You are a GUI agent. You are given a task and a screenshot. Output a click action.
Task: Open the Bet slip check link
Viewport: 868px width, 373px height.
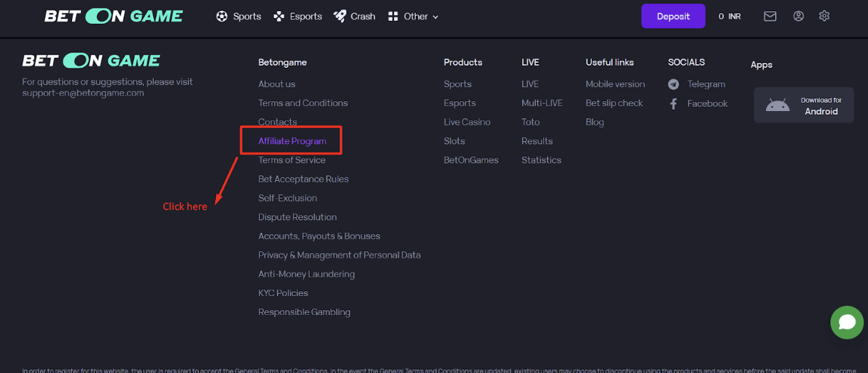(614, 103)
